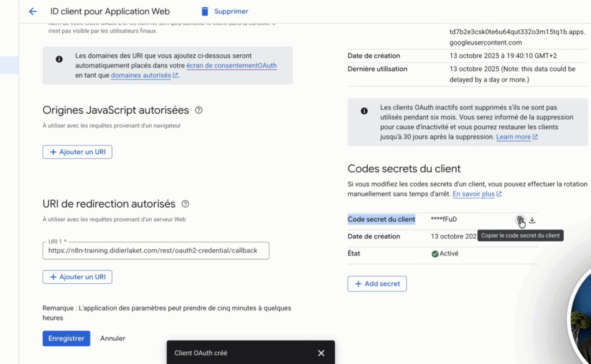
Task: Click Annuler to cancel changes
Action: (112, 338)
